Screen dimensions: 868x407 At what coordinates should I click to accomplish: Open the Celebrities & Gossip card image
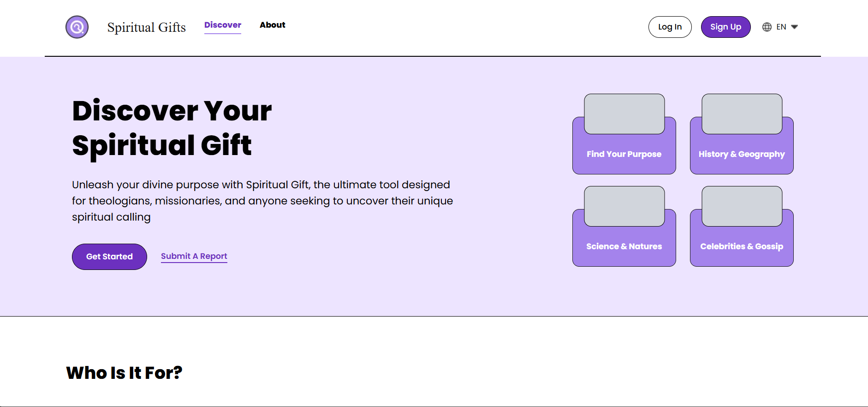(x=742, y=206)
